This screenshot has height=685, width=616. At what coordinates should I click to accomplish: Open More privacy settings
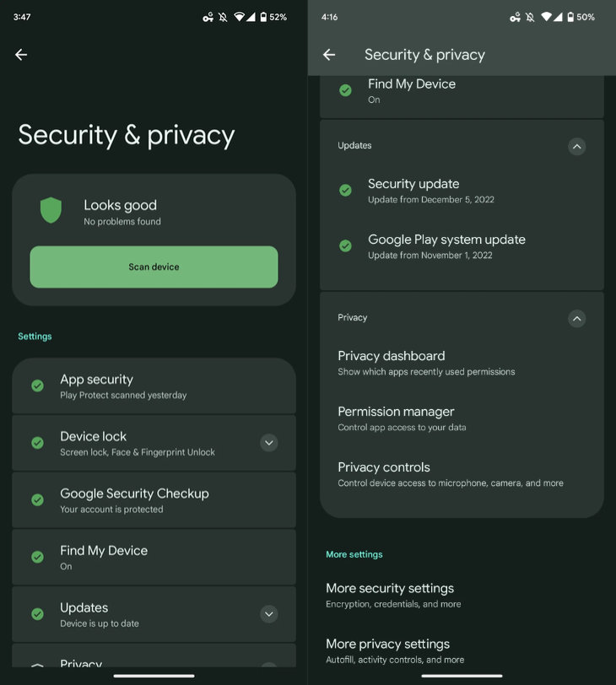pyautogui.click(x=462, y=651)
